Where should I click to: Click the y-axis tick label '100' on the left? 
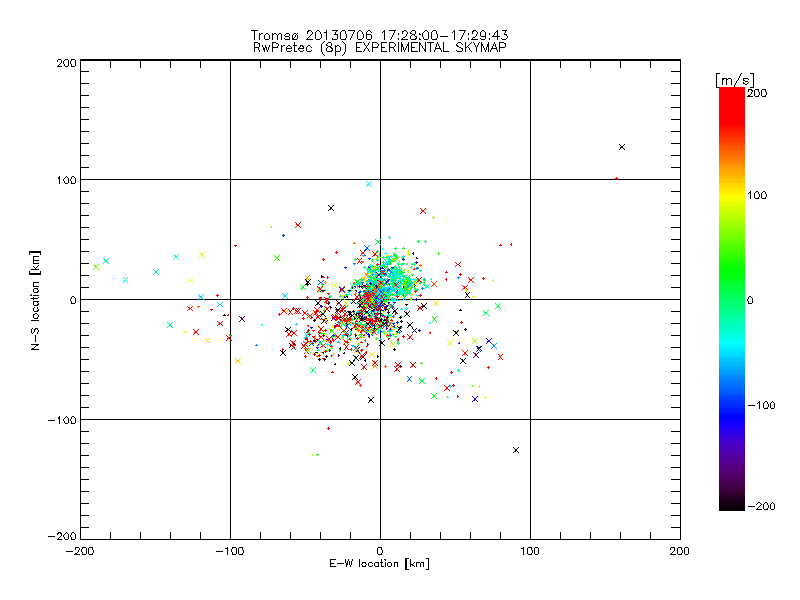tap(66, 180)
